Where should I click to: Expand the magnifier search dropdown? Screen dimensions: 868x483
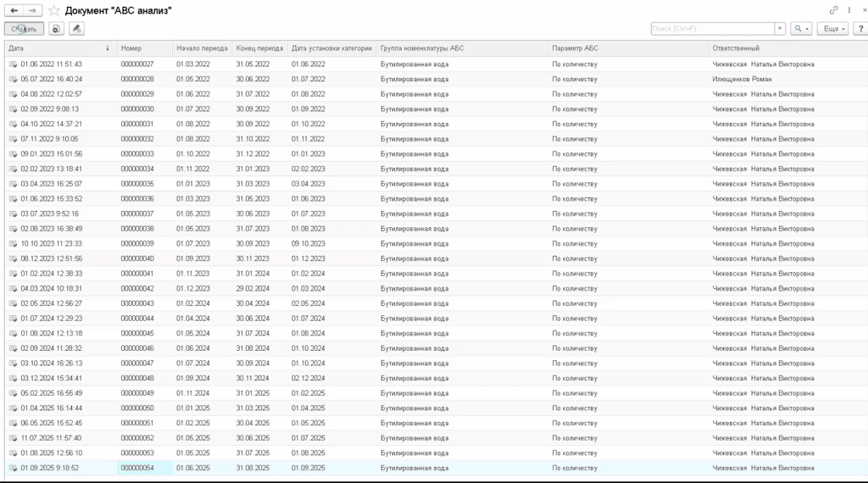click(x=801, y=29)
